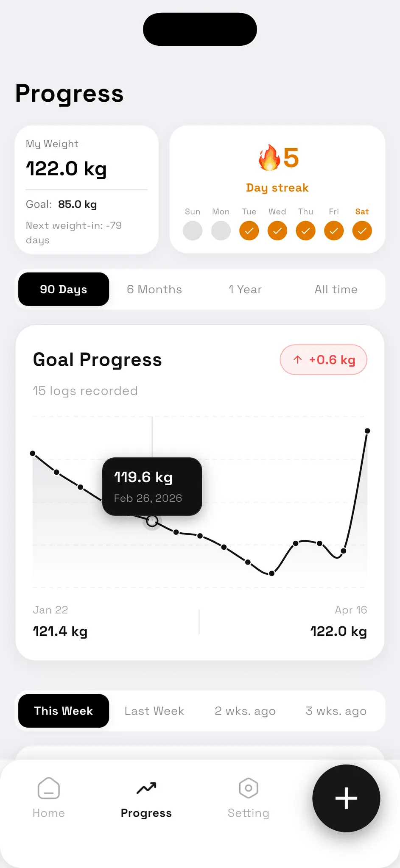Tap the final data point on chart
400x868 pixels.
(367, 431)
